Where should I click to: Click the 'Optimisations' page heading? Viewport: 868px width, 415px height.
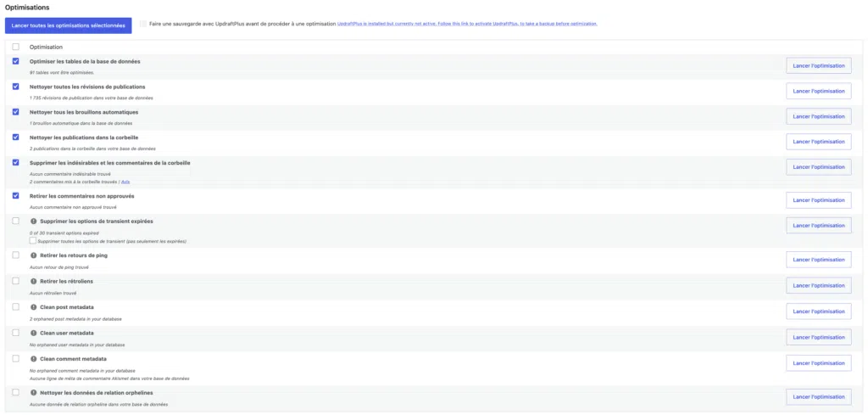point(27,8)
